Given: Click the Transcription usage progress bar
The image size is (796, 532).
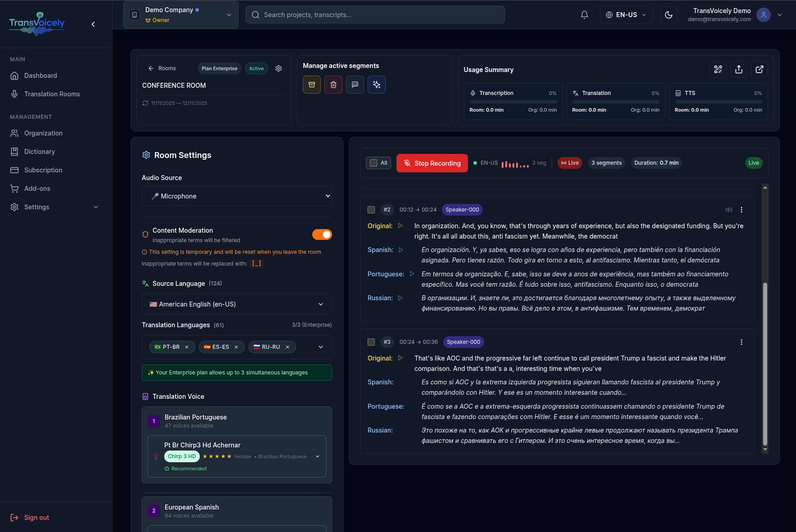Looking at the screenshot, I should (x=513, y=102).
